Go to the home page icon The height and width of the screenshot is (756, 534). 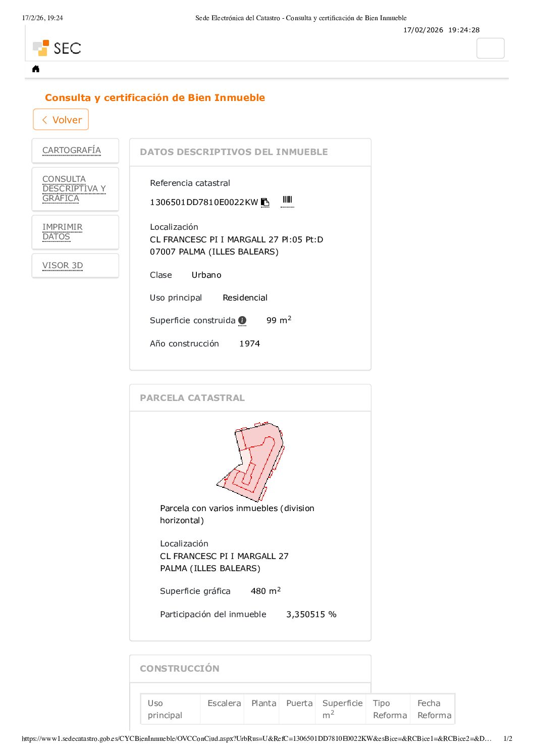[36, 69]
